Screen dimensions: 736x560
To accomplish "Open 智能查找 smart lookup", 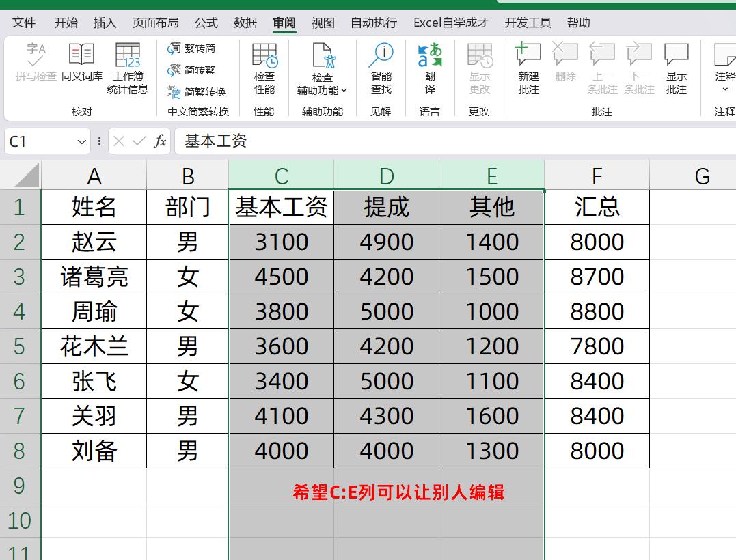I will click(381, 68).
